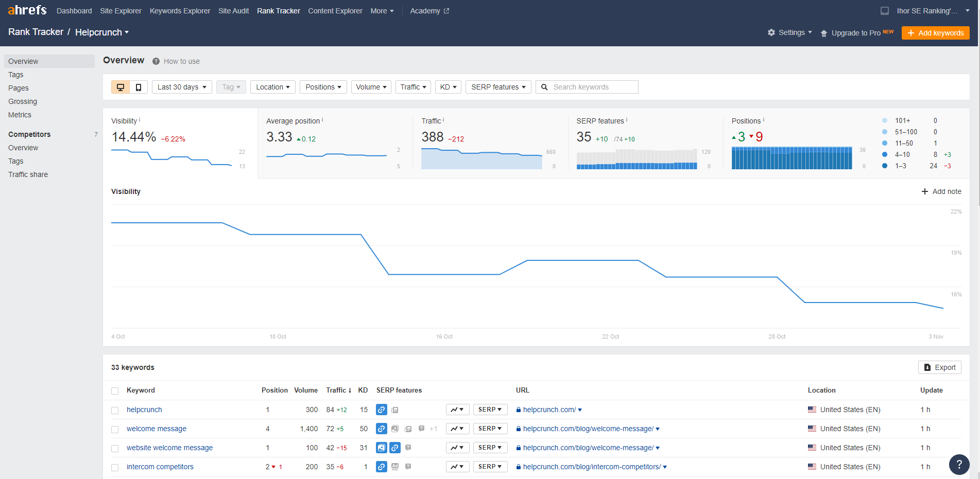Image resolution: width=980 pixels, height=479 pixels.
Task: Click the plus icon beside Add note
Action: [925, 191]
